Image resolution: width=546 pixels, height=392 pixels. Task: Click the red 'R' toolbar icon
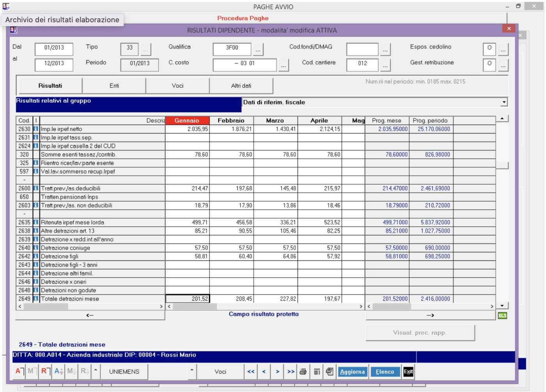click(x=45, y=371)
